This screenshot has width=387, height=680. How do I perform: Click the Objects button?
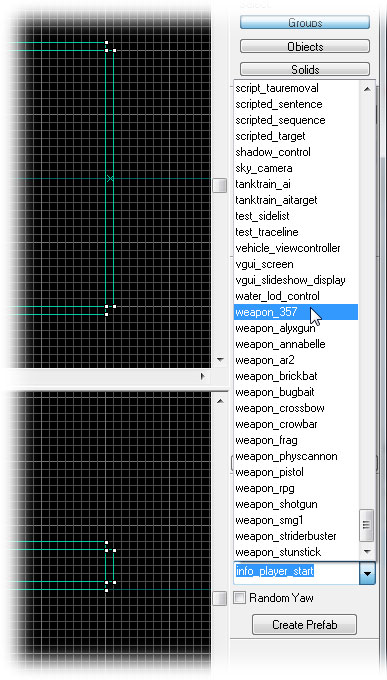(305, 46)
